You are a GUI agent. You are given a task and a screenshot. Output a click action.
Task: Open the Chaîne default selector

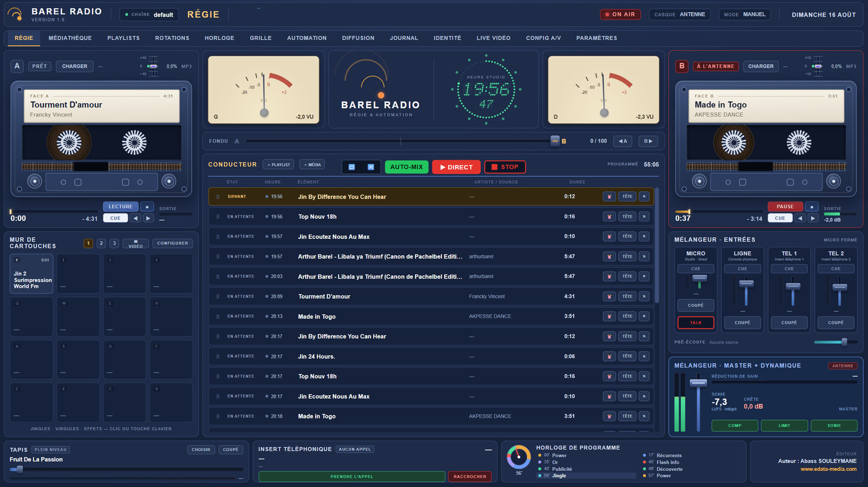pos(149,15)
